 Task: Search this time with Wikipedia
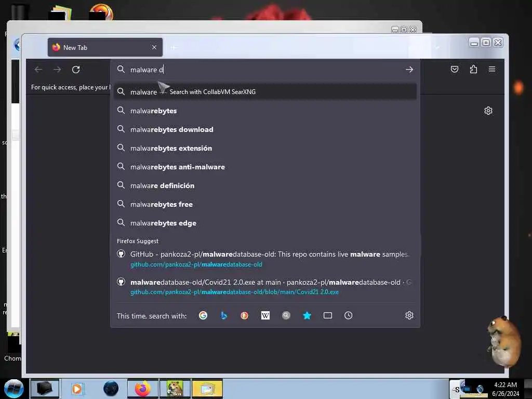[265, 315]
